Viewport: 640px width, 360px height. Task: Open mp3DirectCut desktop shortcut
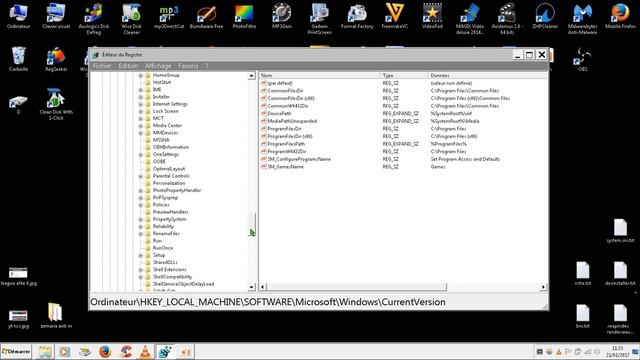(169, 16)
